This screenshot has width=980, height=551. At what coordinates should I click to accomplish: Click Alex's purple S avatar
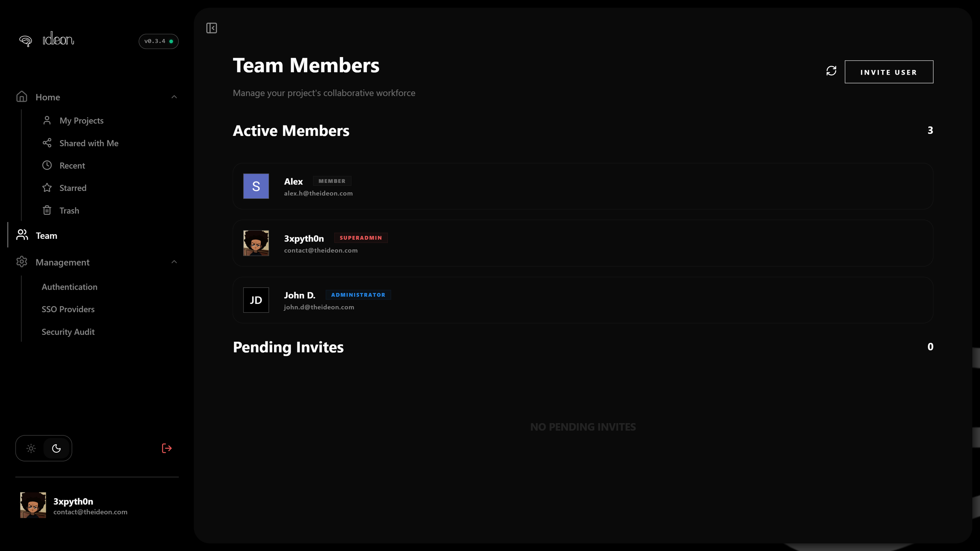[256, 186]
